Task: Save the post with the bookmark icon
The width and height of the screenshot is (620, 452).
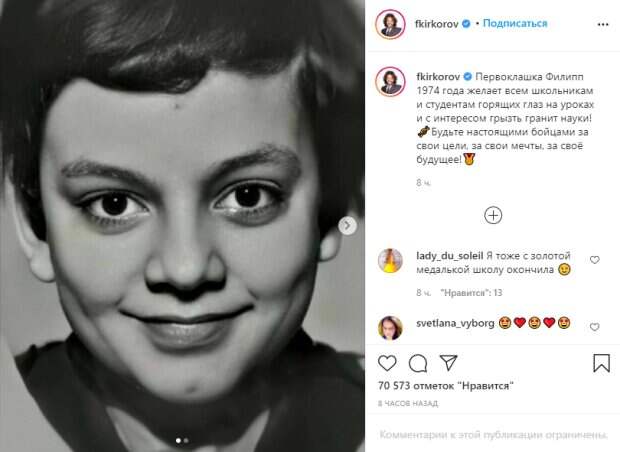Action: pos(601,363)
